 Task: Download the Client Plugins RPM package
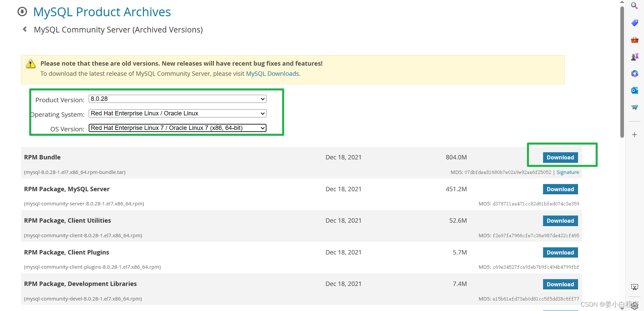point(560,252)
